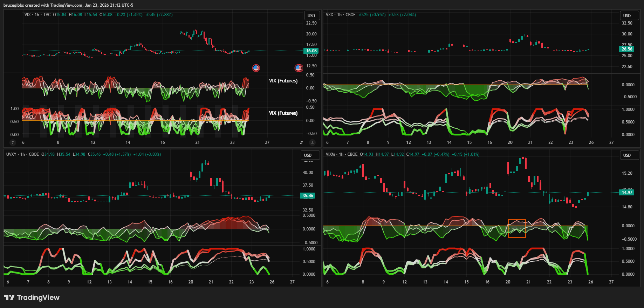Click the 26.56 price label on VXX chart

pyautogui.click(x=627, y=49)
